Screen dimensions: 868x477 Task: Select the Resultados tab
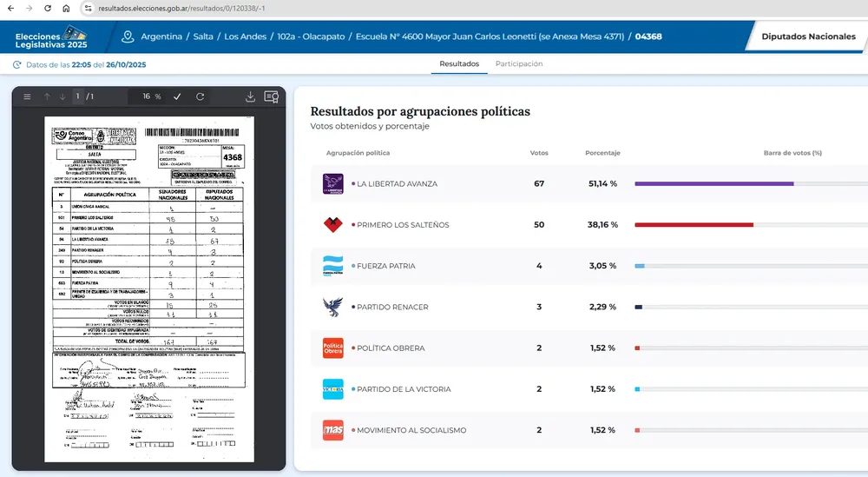click(459, 64)
